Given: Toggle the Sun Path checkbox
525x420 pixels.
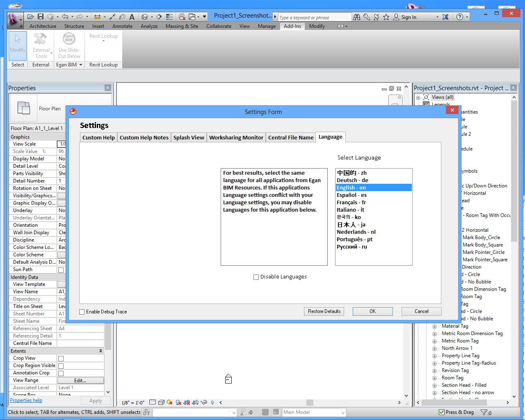Looking at the screenshot, I should 61,270.
